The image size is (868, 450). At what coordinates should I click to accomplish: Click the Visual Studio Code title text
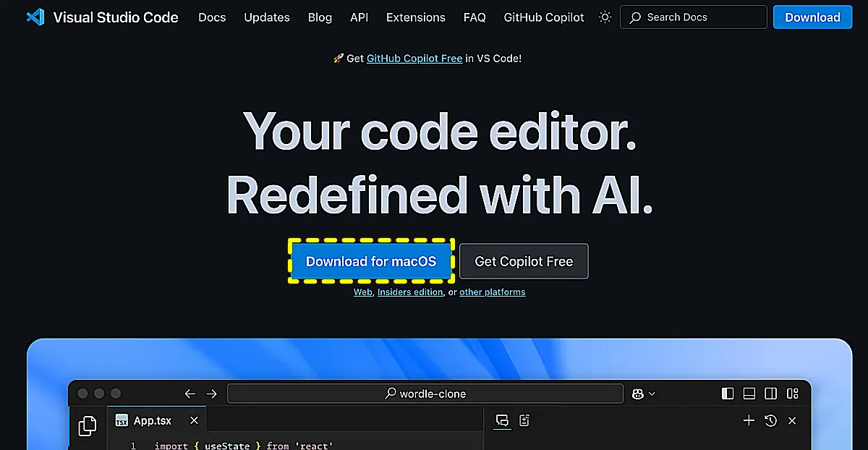116,17
